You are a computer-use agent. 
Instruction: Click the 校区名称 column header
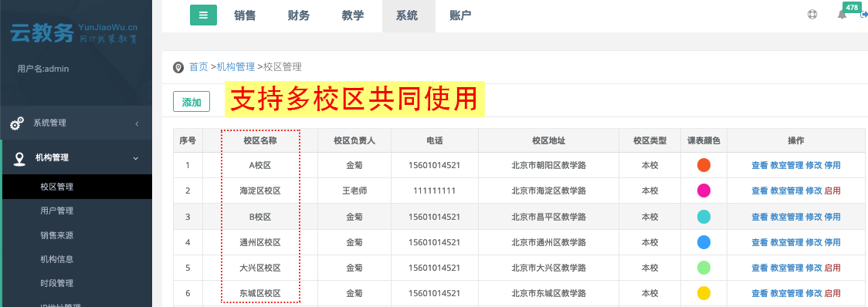tap(260, 140)
